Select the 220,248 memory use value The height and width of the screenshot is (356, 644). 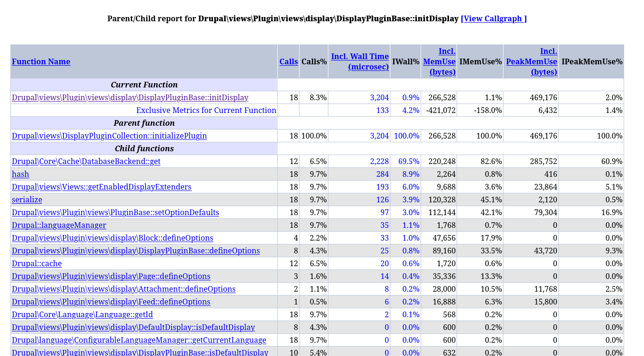point(442,161)
